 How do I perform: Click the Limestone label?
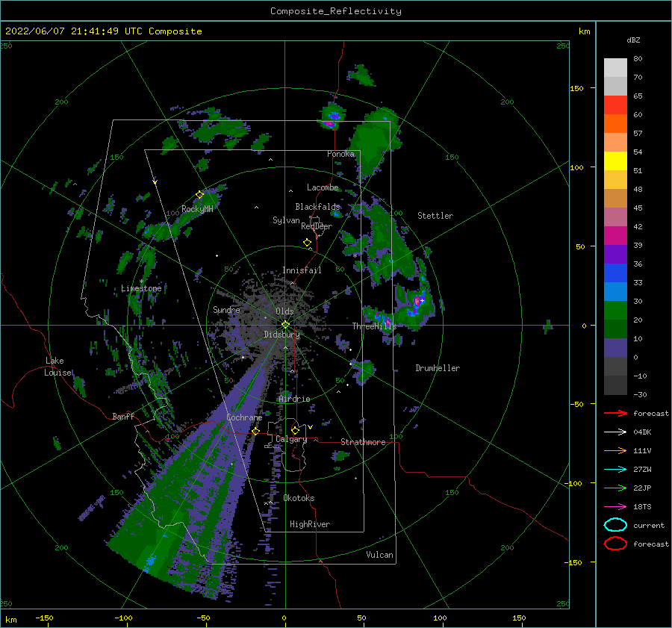pos(141,288)
